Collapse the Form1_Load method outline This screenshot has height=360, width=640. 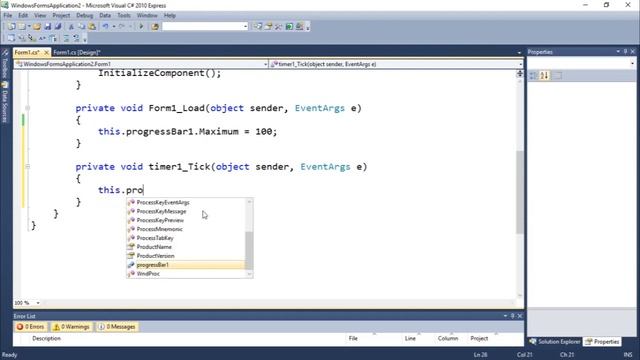27,108
